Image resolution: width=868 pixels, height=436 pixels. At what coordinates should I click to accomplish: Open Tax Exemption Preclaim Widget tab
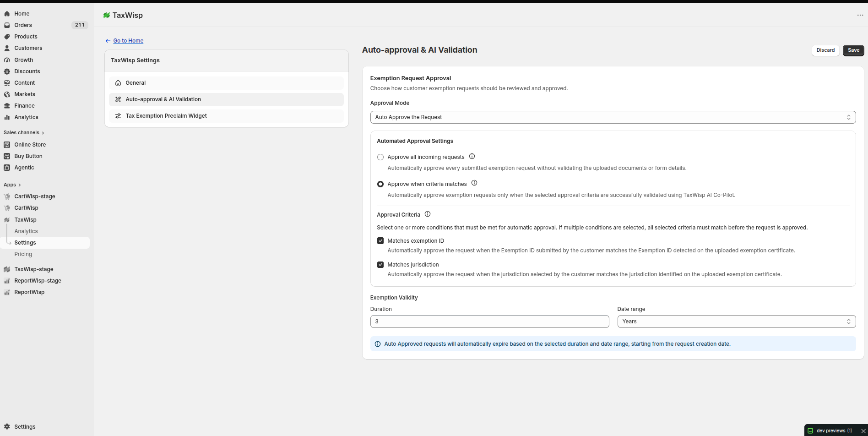(x=226, y=116)
